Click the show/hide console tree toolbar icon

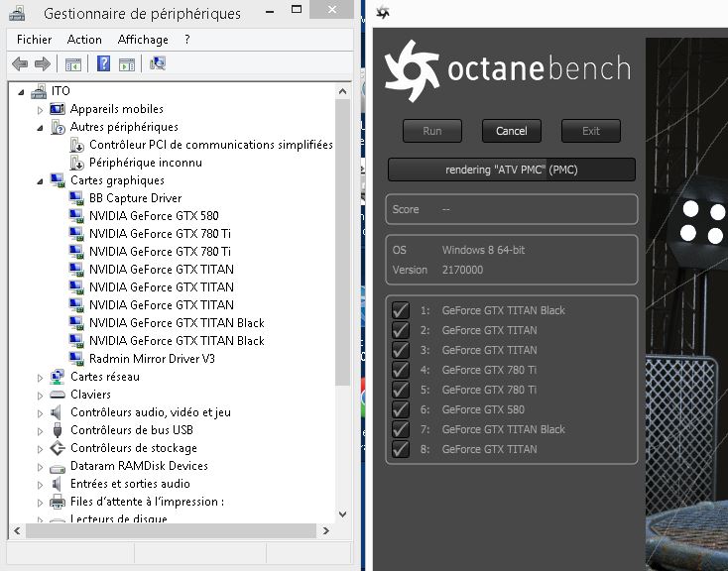pyautogui.click(x=72, y=64)
